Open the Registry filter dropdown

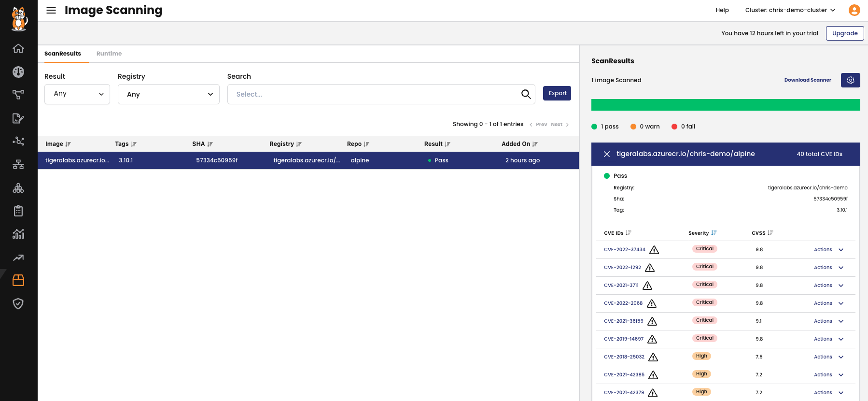pyautogui.click(x=168, y=94)
